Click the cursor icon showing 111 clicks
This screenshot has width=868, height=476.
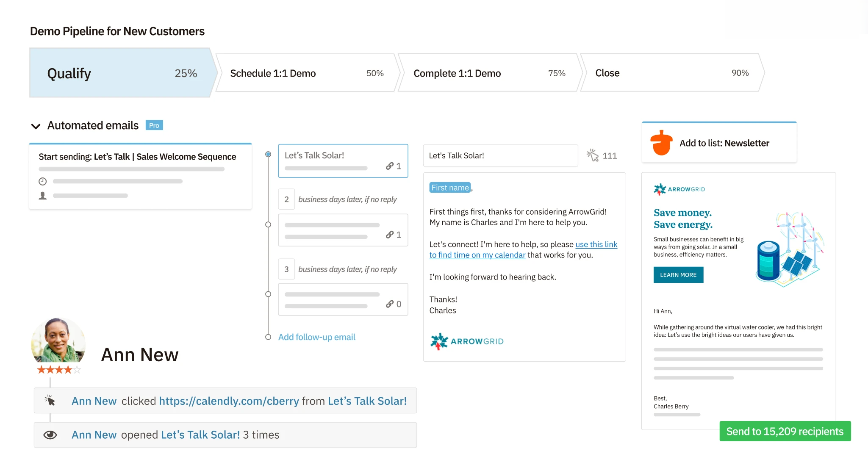point(592,155)
